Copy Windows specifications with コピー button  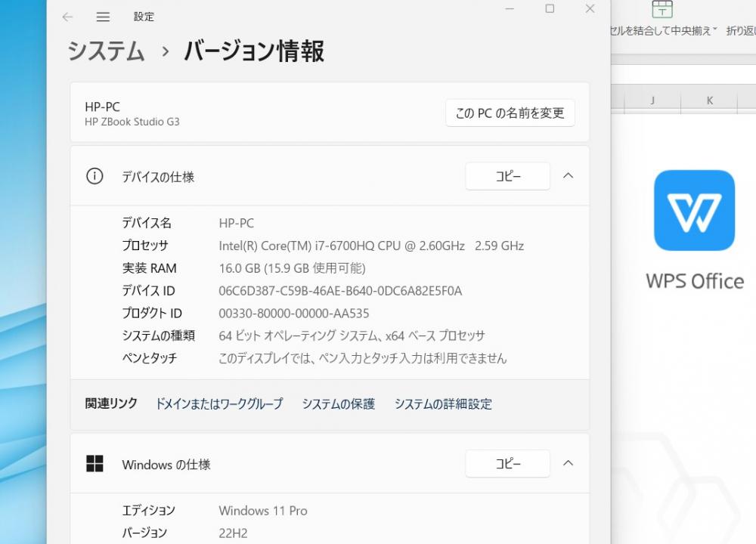click(x=508, y=463)
